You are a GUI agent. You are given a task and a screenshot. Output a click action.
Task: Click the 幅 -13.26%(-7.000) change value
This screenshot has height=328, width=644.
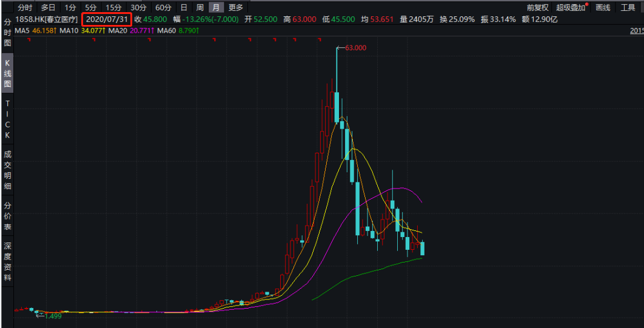[x=206, y=19]
